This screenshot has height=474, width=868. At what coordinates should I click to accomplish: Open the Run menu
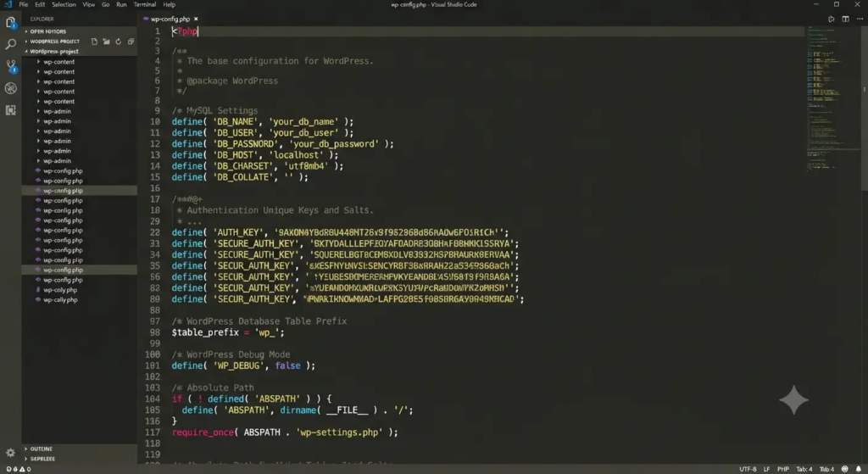[121, 4]
